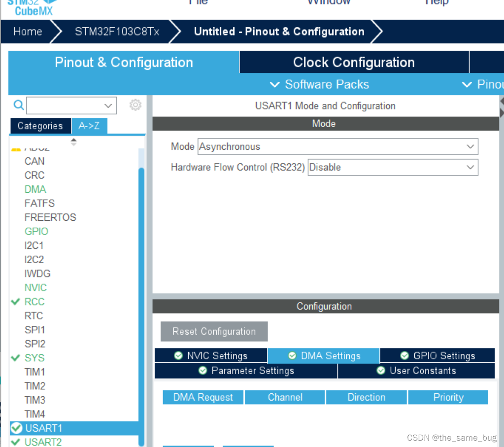
Task: Select TIM1 in the peripheral list
Action: 34,372
